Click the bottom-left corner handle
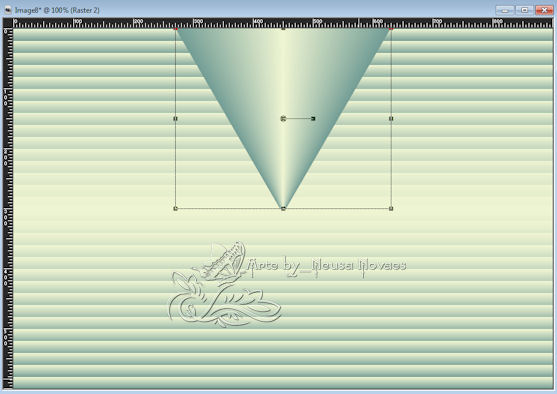This screenshot has height=394, width=557. point(175,209)
